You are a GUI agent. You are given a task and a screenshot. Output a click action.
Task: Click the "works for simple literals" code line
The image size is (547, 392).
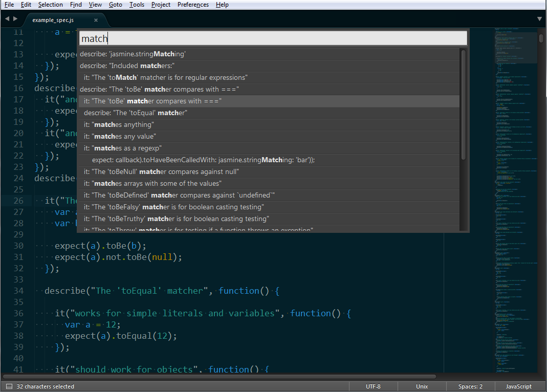click(x=203, y=313)
